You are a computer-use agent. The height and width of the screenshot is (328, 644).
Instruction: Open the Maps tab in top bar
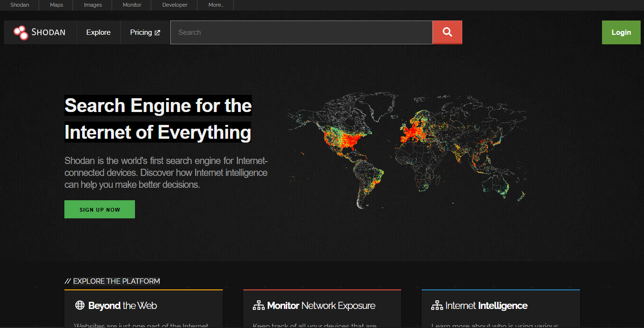coord(56,5)
